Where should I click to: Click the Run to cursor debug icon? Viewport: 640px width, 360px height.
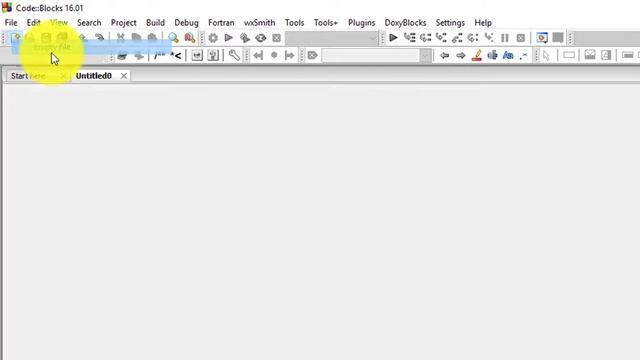[x=409, y=38]
